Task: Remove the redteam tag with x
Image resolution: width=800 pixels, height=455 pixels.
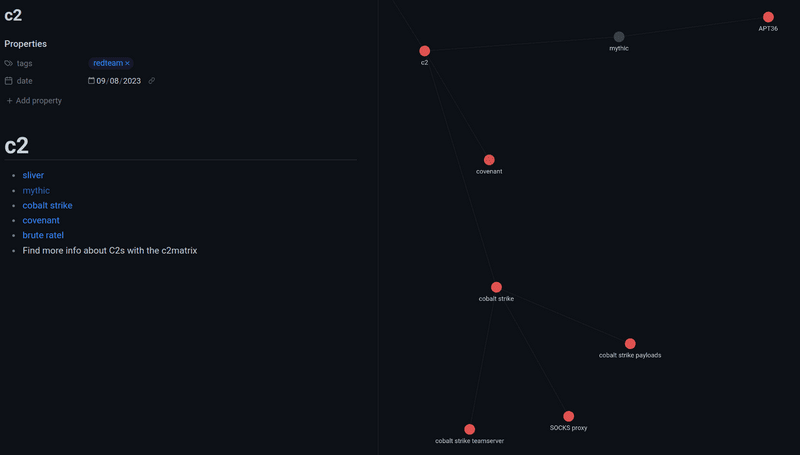Action: click(x=128, y=63)
